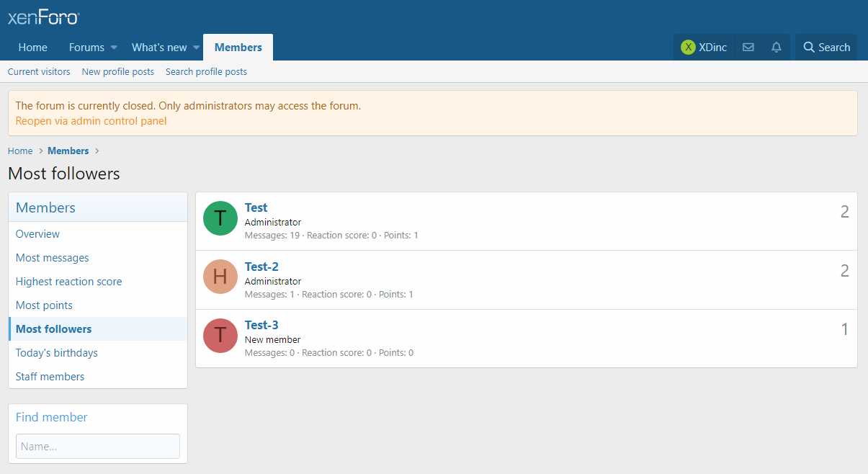Screen dimensions: 868x474
Task: Select the Members navigation tab
Action: coord(238,48)
